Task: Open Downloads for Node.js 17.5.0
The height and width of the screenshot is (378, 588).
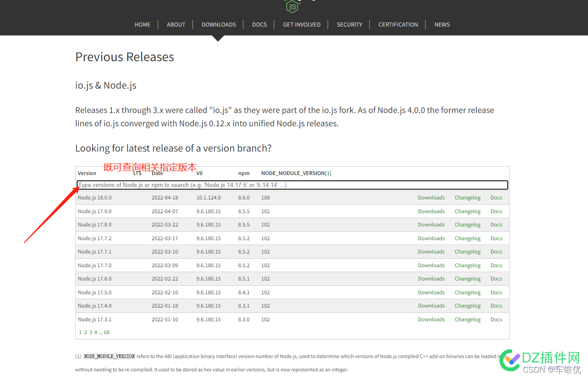Action: point(432,292)
